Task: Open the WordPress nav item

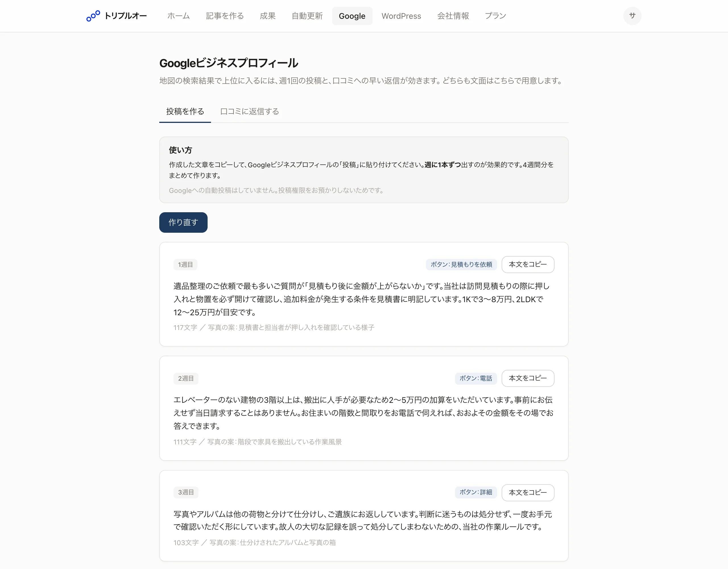Action: [401, 16]
